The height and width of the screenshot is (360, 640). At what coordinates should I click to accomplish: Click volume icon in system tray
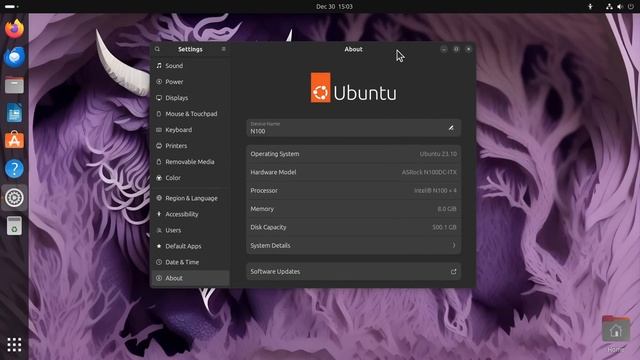(x=620, y=7)
